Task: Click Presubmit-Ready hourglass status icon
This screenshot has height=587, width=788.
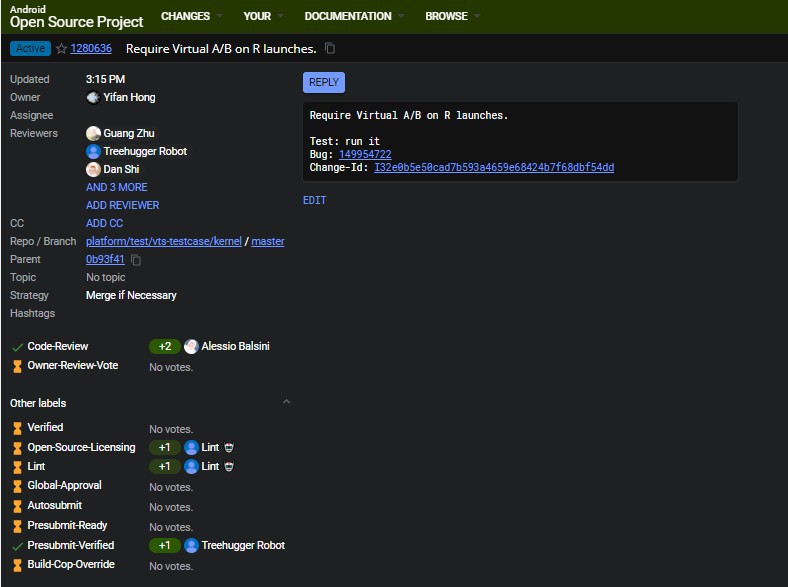Action: tap(17, 526)
